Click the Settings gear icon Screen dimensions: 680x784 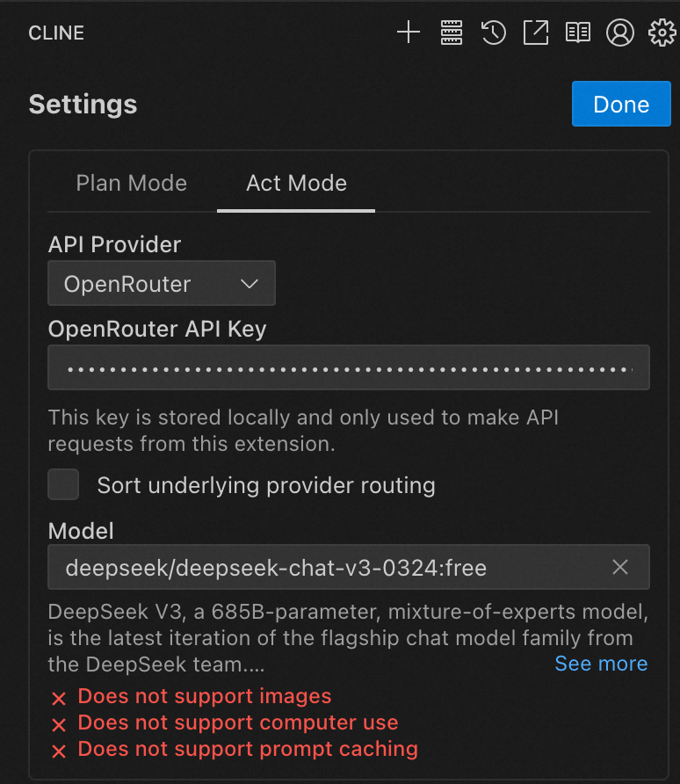(661, 33)
